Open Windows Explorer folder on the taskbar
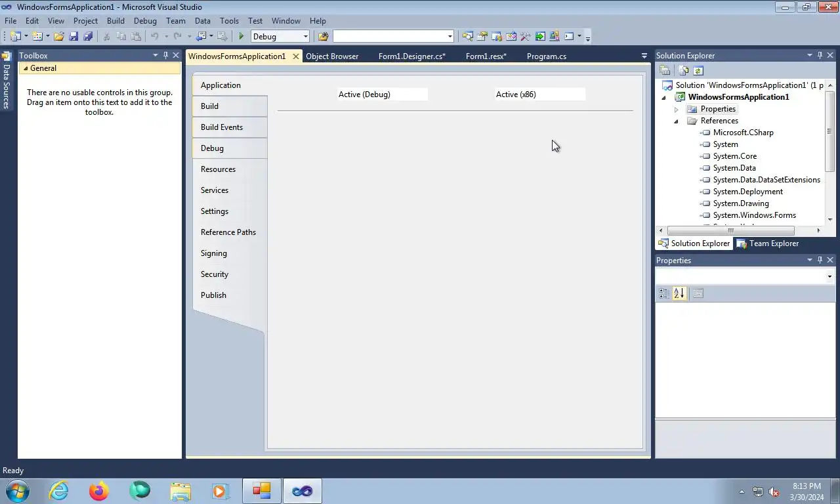The width and height of the screenshot is (840, 504). tap(180, 491)
